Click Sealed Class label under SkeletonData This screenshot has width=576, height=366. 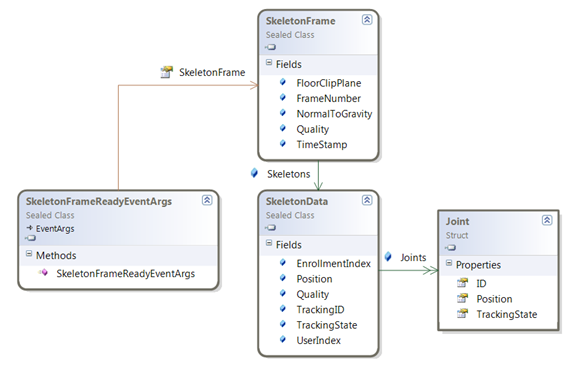tap(290, 215)
